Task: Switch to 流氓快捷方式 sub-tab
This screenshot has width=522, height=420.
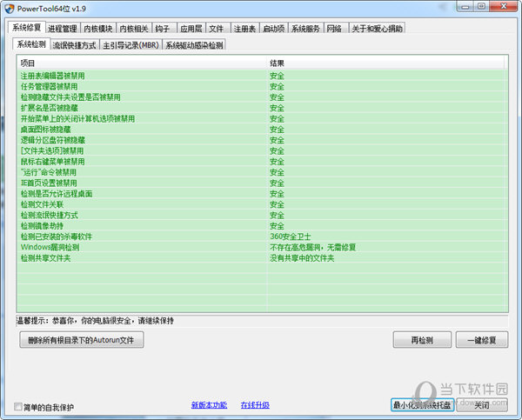Action: click(74, 45)
